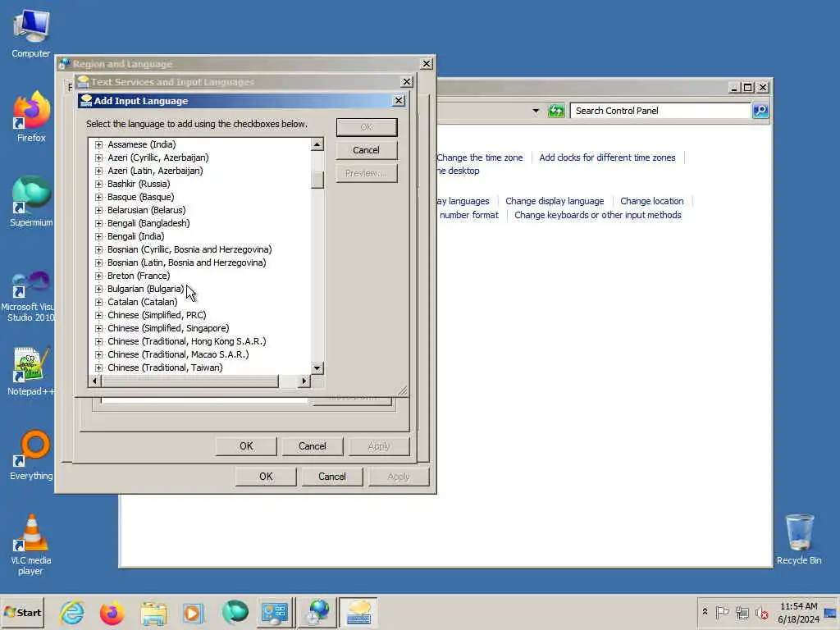The image size is (840, 630).
Task: Select Bulgarian (Bulgaria) language text
Action: tap(146, 289)
